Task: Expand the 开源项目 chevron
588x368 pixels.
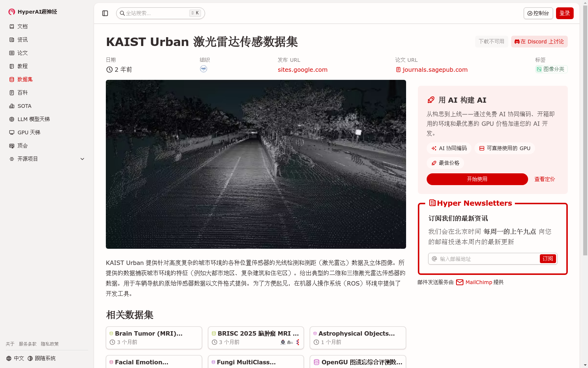Action: click(x=82, y=159)
